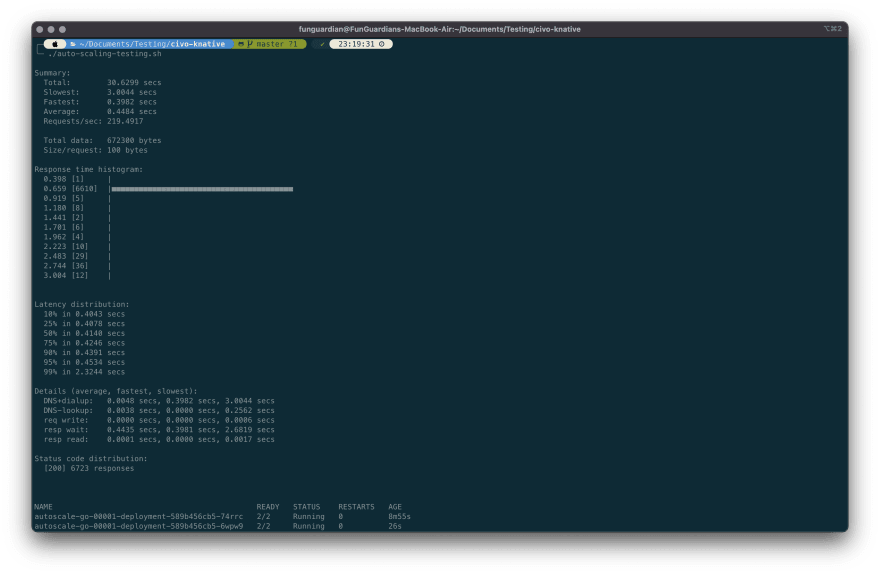Click the DNS-lookup details line
Viewport: 880px width, 574px height.
click(159, 411)
